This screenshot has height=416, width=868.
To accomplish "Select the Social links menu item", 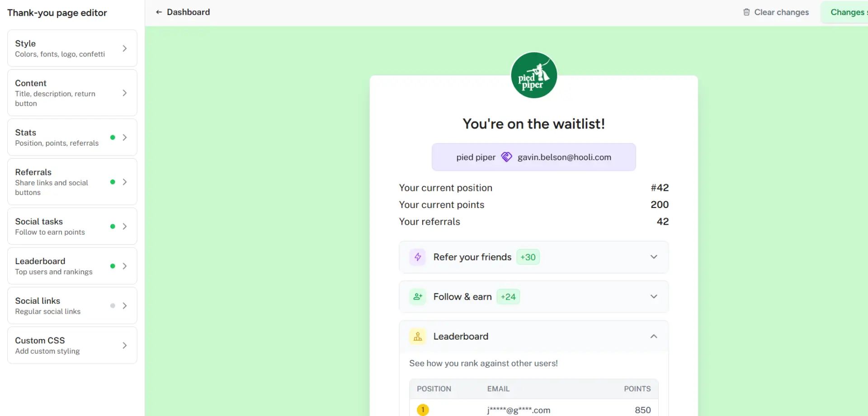I will tap(72, 306).
